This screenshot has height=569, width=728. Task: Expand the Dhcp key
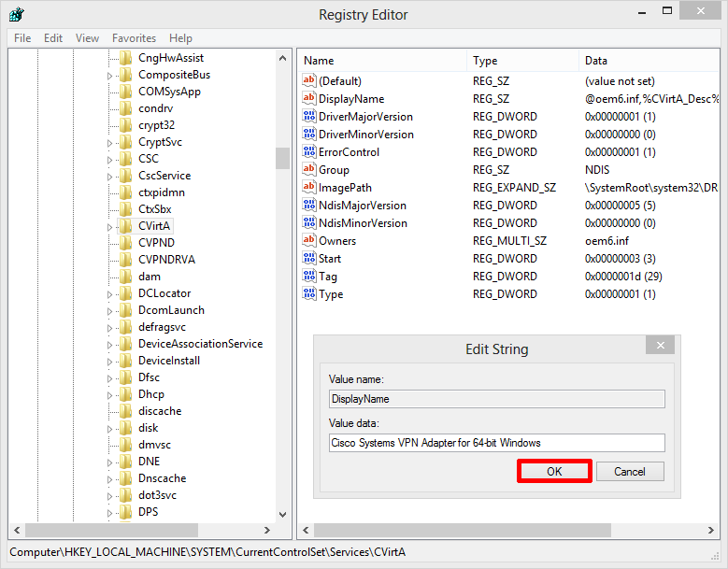point(110,395)
